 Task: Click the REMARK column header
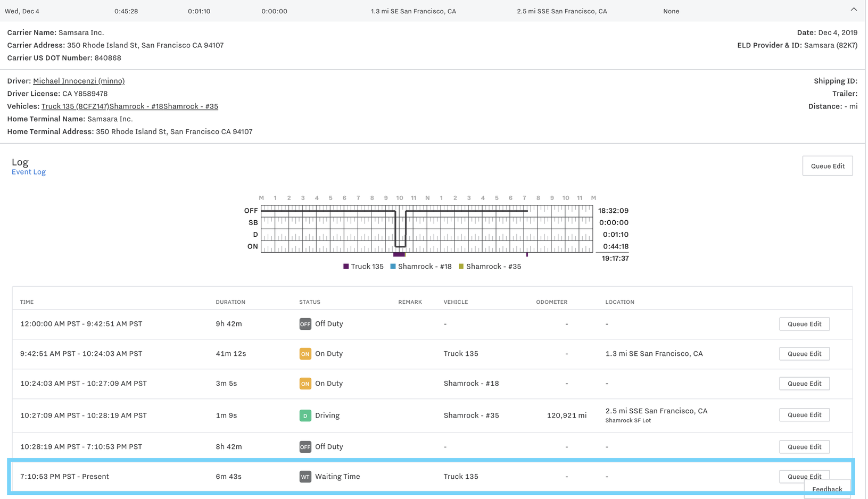(410, 302)
